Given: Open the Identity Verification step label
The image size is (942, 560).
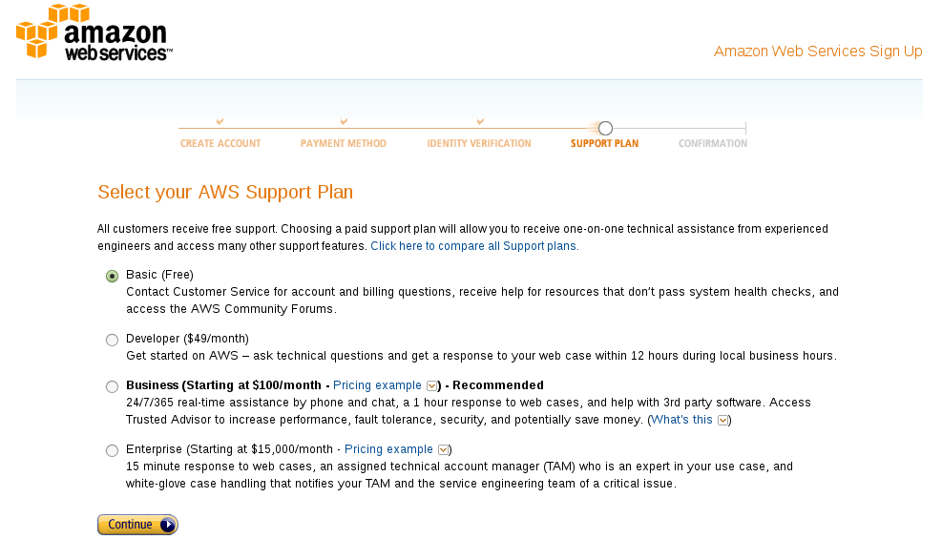Looking at the screenshot, I should (x=479, y=144).
